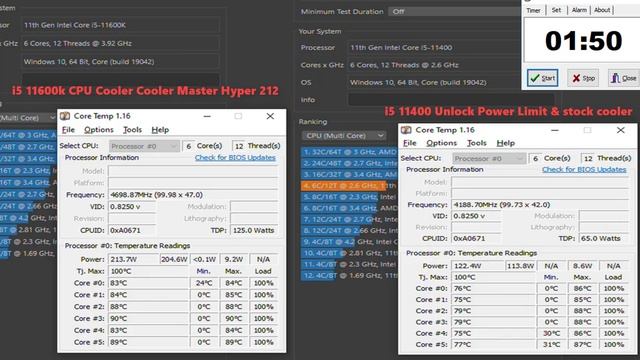This screenshot has height=360, width=640.
Task: Click TDP value 65.0 Watts in right Core Temp
Action: tap(604, 238)
